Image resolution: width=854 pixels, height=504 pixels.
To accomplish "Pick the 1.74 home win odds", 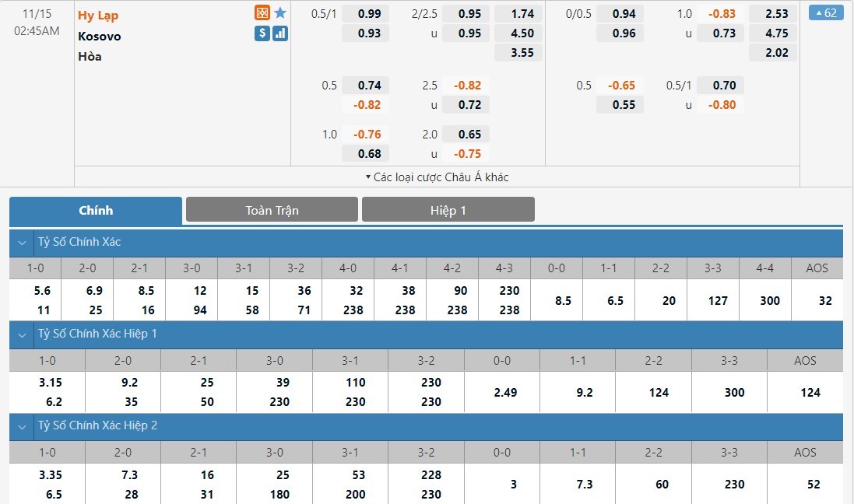I will pyautogui.click(x=522, y=13).
